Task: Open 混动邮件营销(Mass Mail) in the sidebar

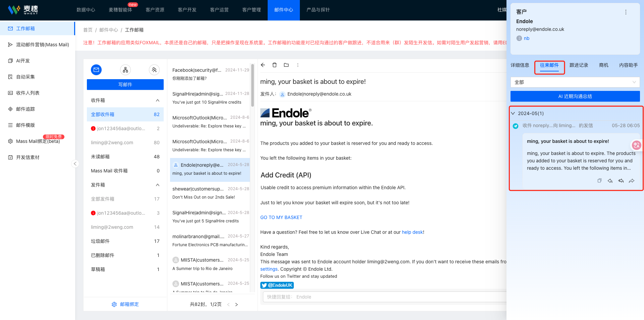Action: (37, 45)
